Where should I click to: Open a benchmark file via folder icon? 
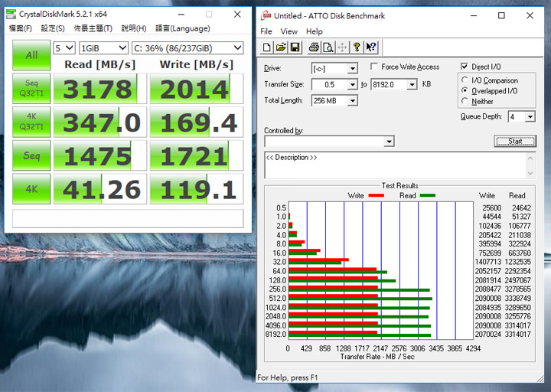(x=281, y=47)
